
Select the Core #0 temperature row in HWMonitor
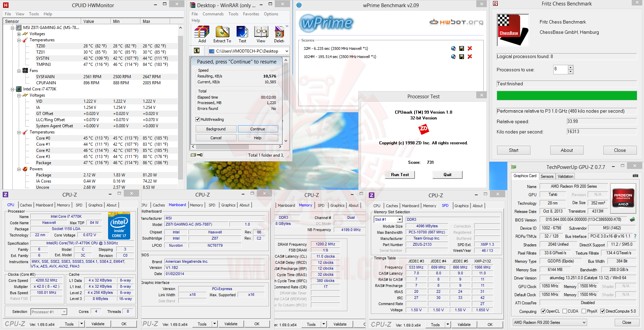tap(90, 138)
